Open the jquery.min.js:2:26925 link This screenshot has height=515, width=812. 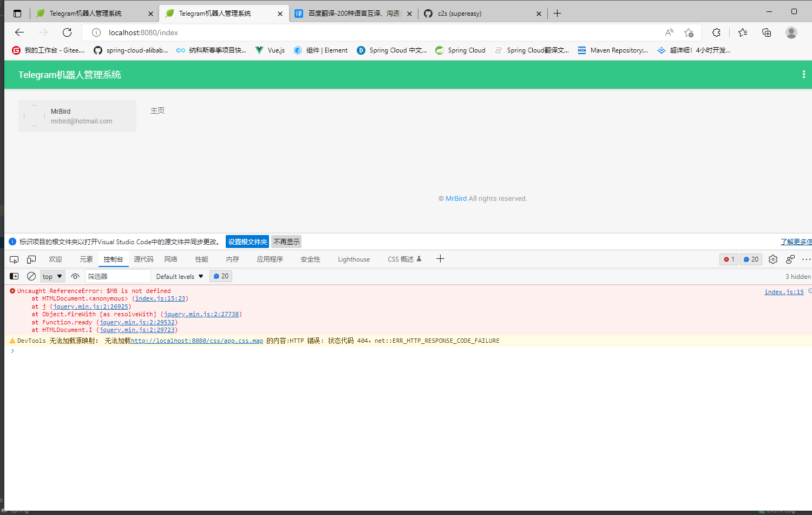(x=91, y=307)
